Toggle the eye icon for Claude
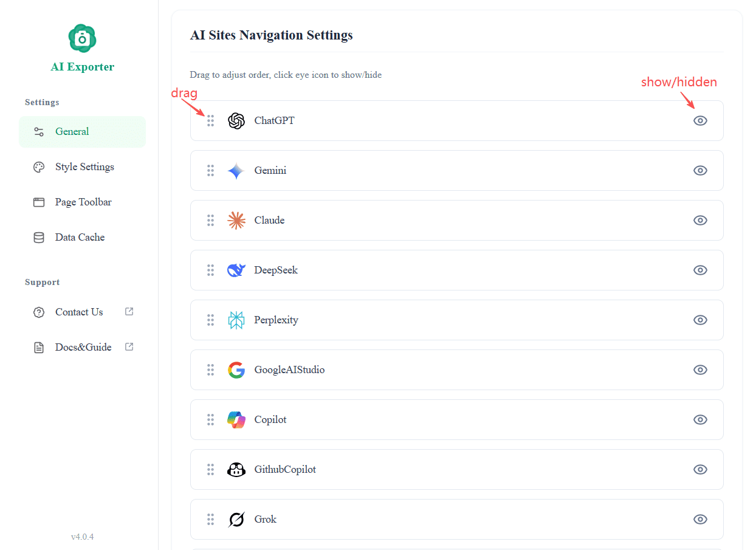 pyautogui.click(x=700, y=220)
